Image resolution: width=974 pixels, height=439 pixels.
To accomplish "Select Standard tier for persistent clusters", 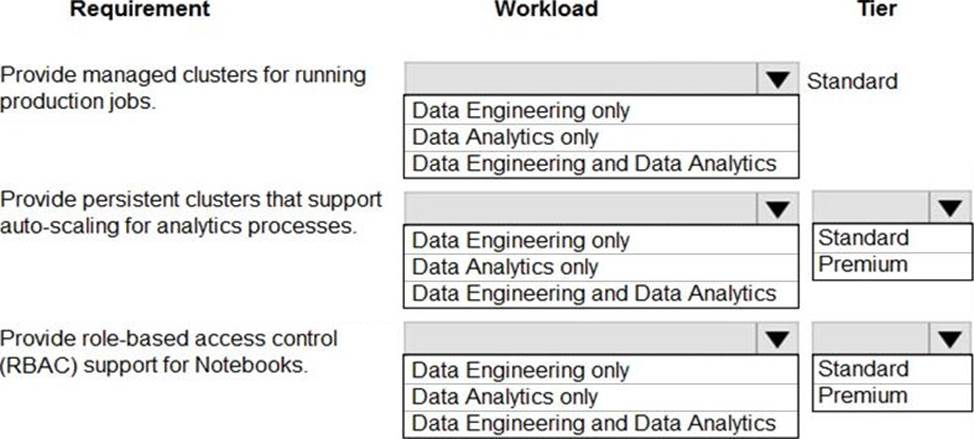I will [892, 238].
